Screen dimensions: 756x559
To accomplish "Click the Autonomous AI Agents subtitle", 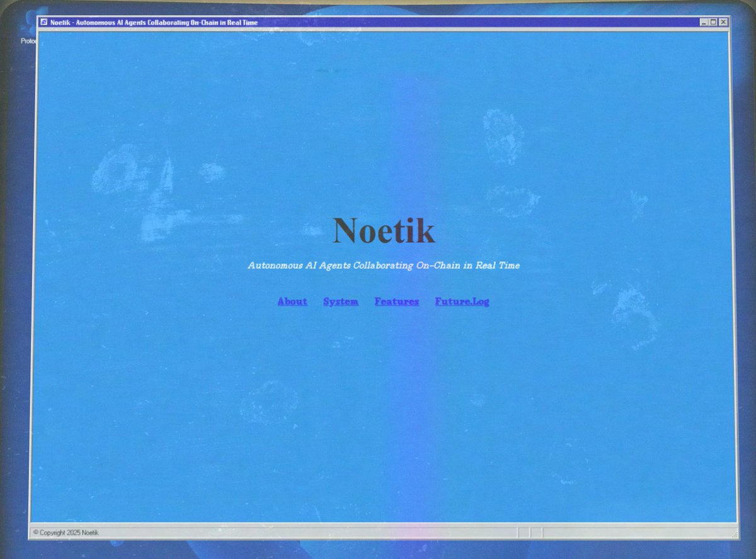I will (x=384, y=265).
